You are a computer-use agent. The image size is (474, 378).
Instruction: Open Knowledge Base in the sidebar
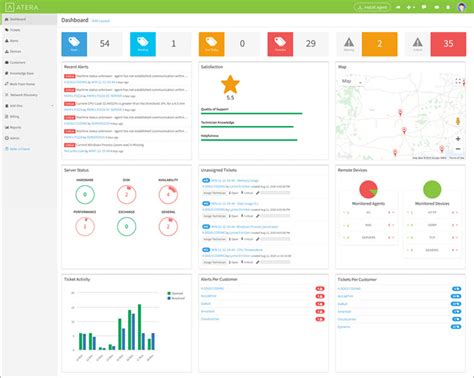[22, 73]
